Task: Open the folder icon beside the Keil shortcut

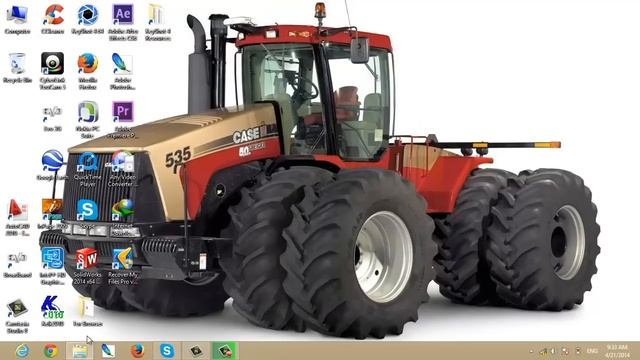Action: [x=87, y=311]
